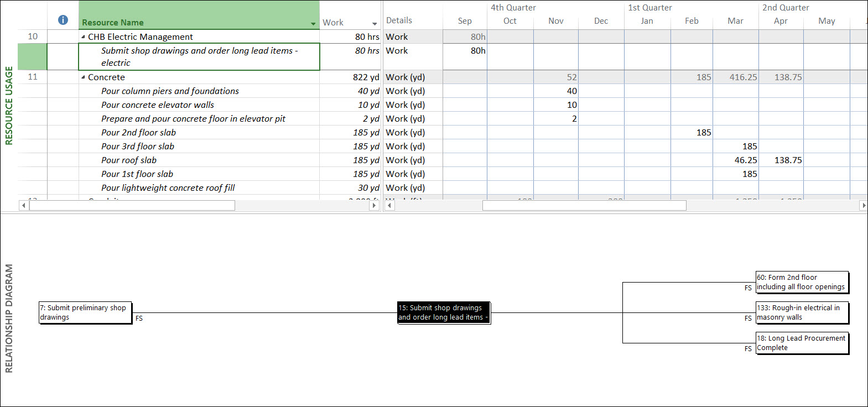Select the 185 February cell for 2nd floor slab
868x407 pixels.
pyautogui.click(x=692, y=133)
